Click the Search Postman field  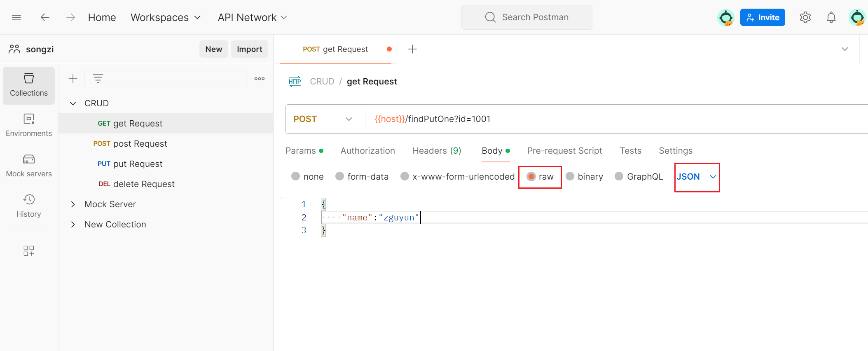pos(527,17)
